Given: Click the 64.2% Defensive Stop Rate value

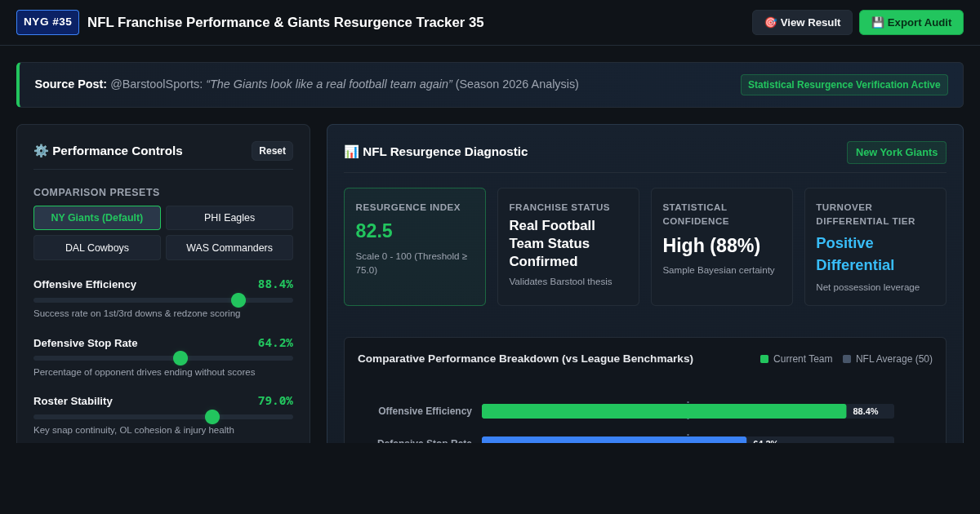Looking at the screenshot, I should [275, 343].
